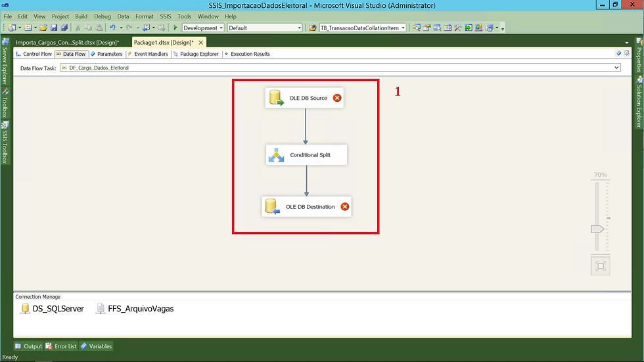The image size is (644, 362).
Task: Open the FFS_ArquivoVagas connection manager
Action: click(135, 309)
